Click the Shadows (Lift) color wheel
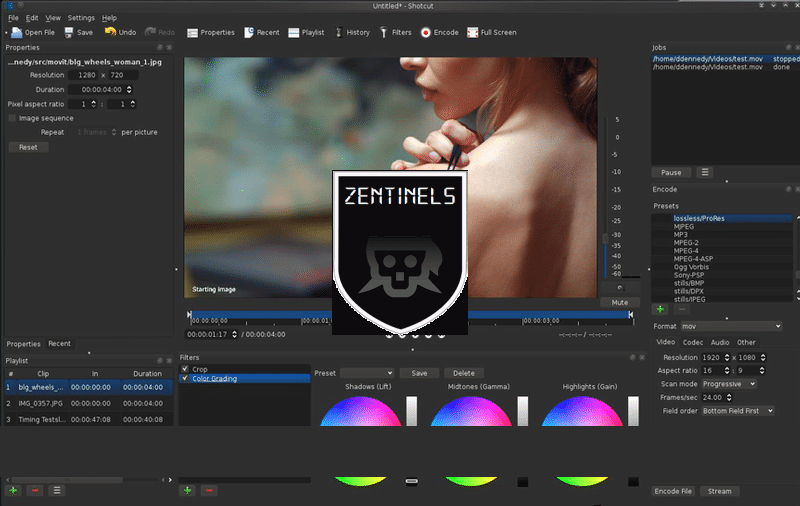The width and height of the screenshot is (800, 506). pyautogui.click(x=360, y=412)
